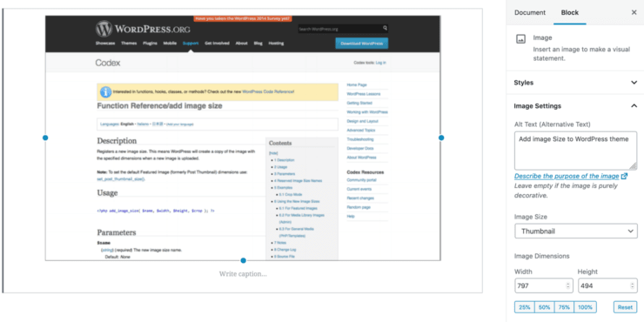Screen dimensions: 644x322
Task: Click the Image block icon
Action: pyautogui.click(x=520, y=39)
